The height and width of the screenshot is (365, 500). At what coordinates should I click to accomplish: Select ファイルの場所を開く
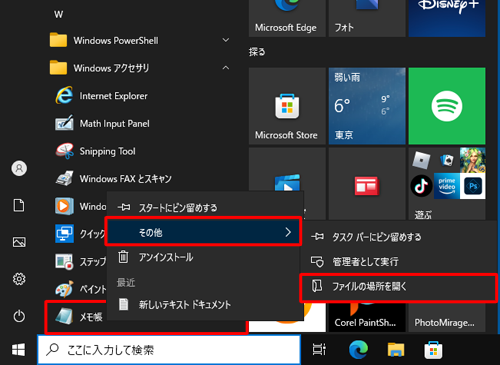pos(399,287)
